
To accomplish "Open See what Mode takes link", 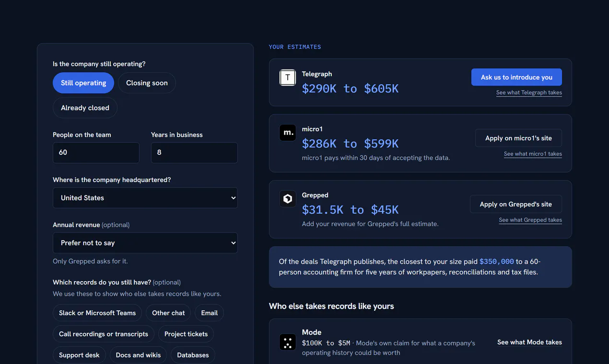I will point(529,342).
